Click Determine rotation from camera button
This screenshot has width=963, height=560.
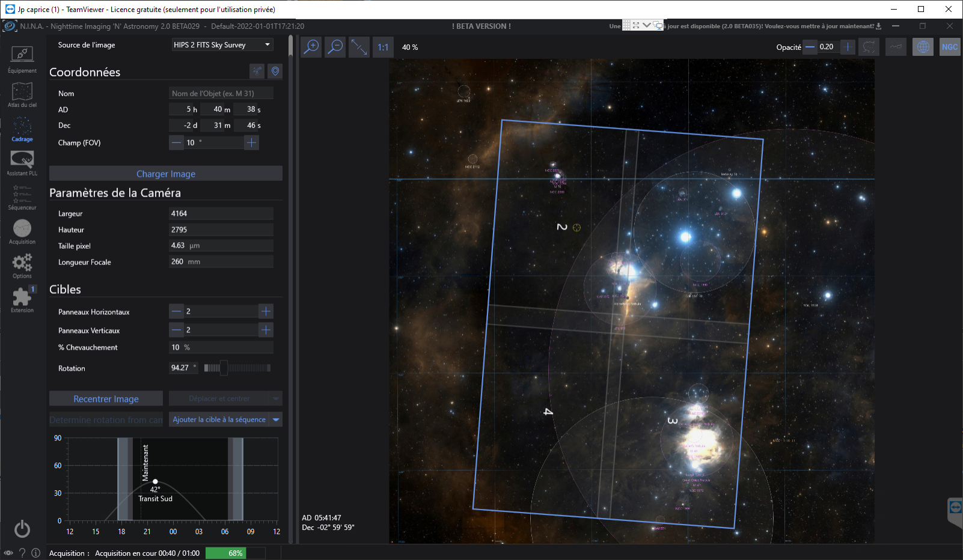106,420
